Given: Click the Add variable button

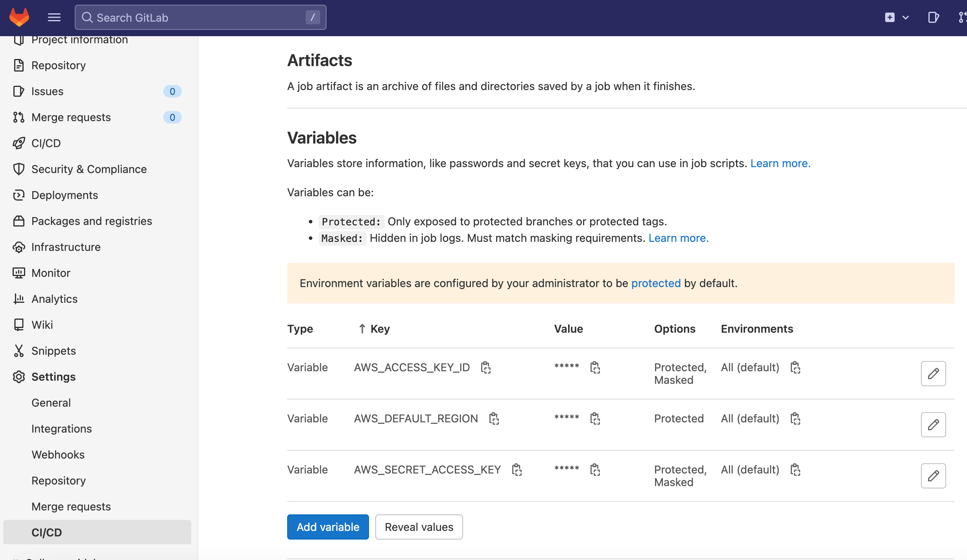Looking at the screenshot, I should tap(328, 527).
